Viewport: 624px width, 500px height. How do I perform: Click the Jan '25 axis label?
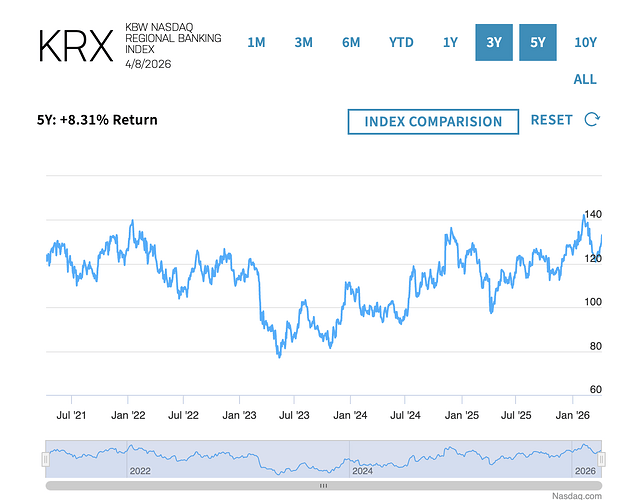click(x=462, y=415)
